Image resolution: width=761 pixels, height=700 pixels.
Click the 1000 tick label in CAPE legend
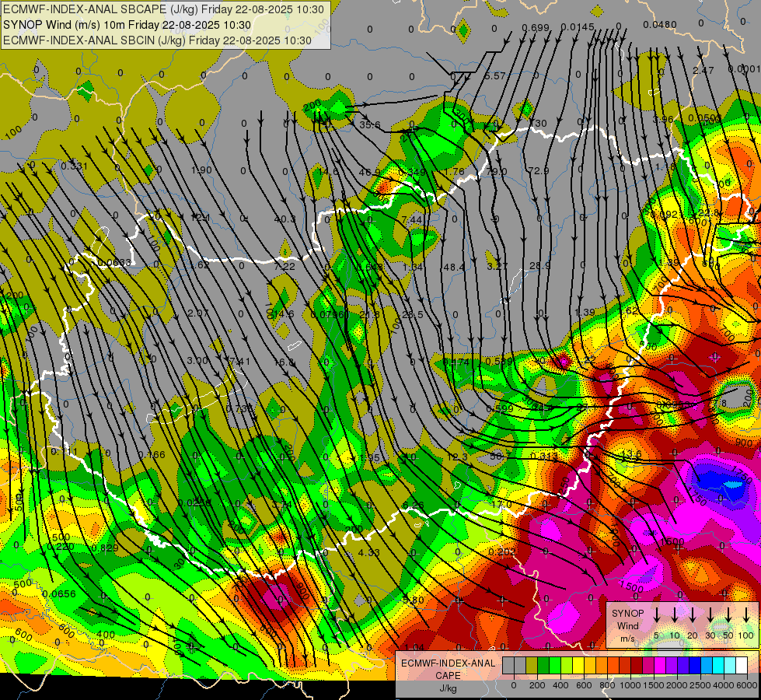coord(630,685)
